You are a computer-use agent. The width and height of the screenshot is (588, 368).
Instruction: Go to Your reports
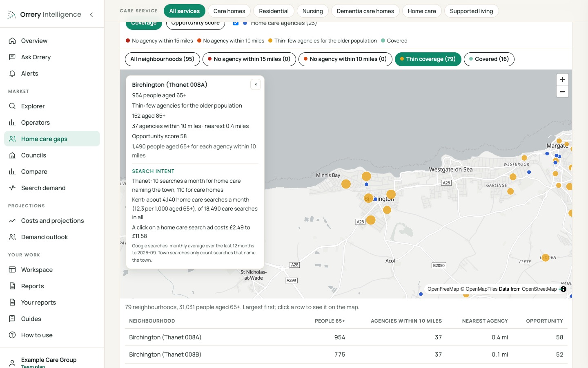(x=52, y=303)
